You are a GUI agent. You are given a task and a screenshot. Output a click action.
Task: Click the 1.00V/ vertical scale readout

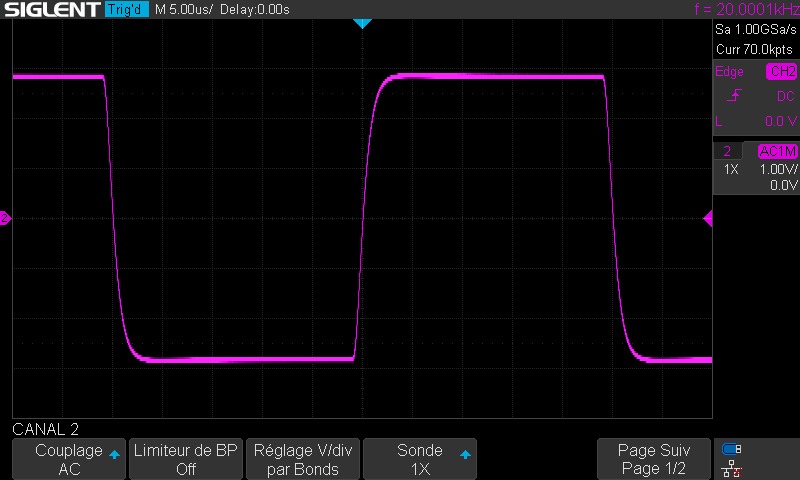tap(779, 169)
